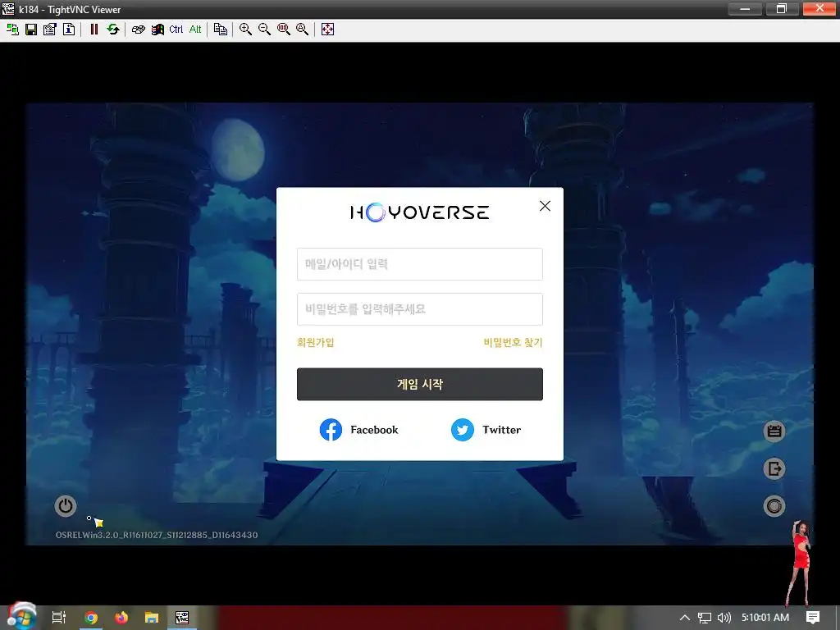This screenshot has height=630, width=840.
Task: Log in with the Twitter icon
Action: coord(463,430)
